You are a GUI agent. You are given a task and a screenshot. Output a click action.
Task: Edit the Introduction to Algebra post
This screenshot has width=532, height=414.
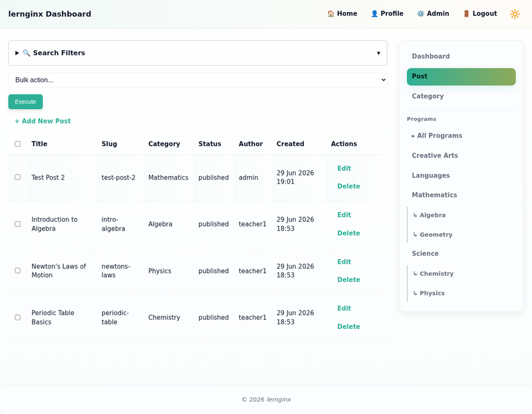[x=344, y=215]
